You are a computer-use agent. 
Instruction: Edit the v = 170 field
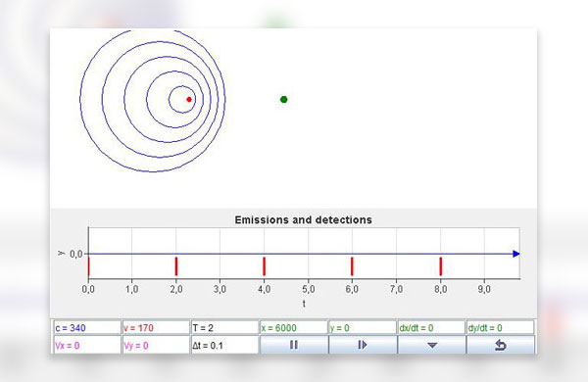click(156, 328)
